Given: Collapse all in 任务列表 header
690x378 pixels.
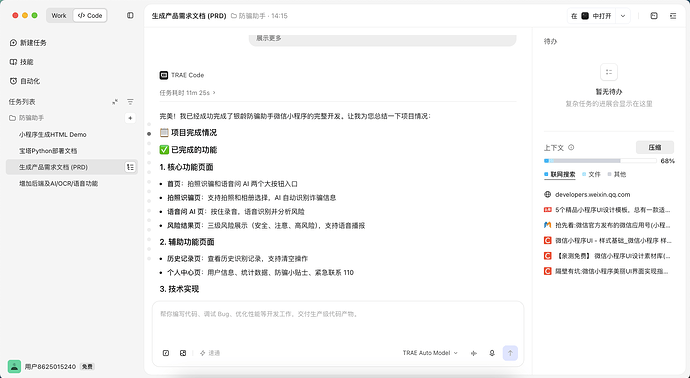Looking at the screenshot, I should coord(115,102).
